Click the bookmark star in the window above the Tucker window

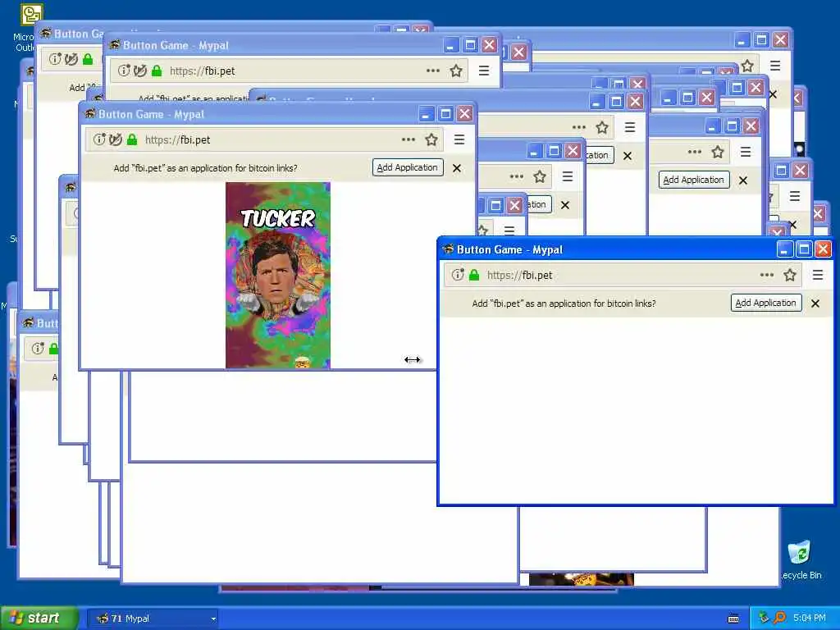pyautogui.click(x=456, y=71)
